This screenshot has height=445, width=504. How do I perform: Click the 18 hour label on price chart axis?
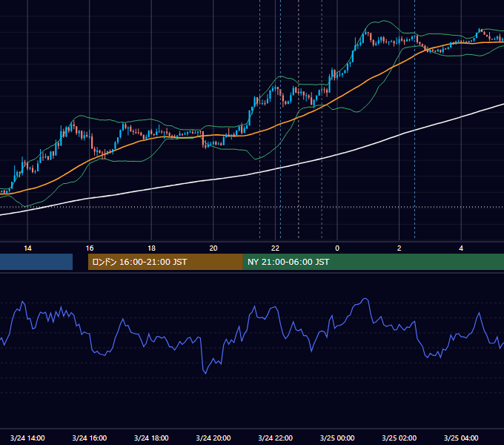click(x=151, y=248)
